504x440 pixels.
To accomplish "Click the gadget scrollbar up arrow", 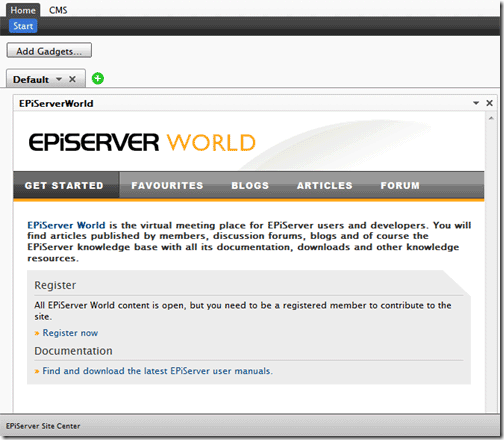I will point(491,118).
